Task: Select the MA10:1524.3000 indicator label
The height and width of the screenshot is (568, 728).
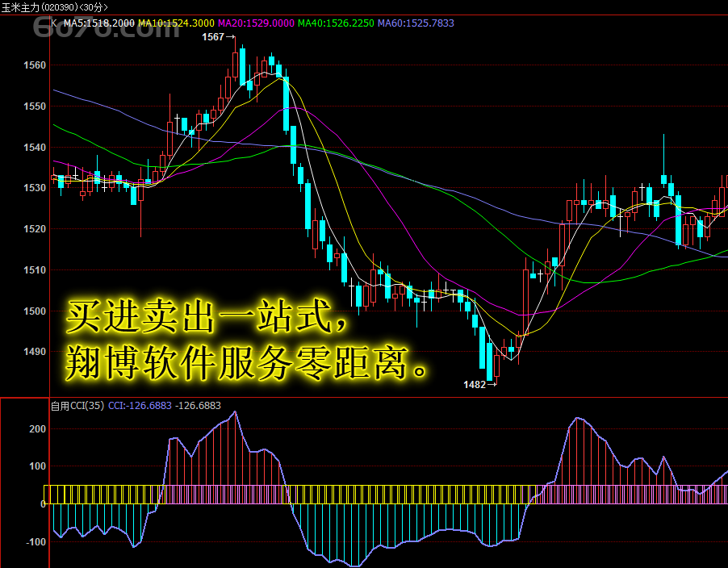Action: pyautogui.click(x=177, y=23)
